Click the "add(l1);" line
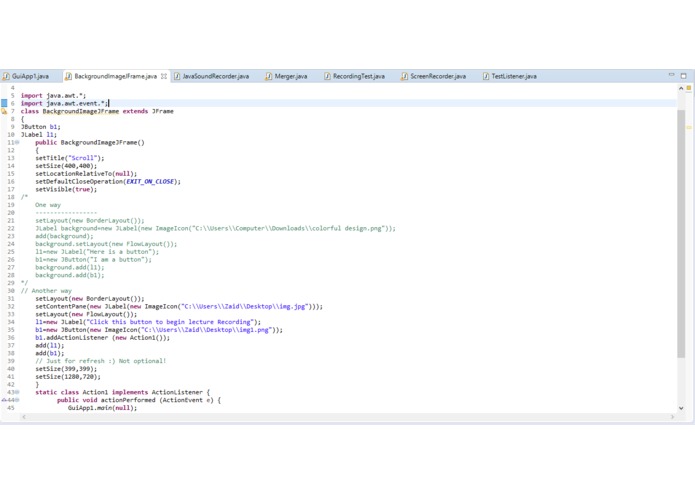Image resolution: width=695 pixels, height=494 pixels. pos(50,346)
